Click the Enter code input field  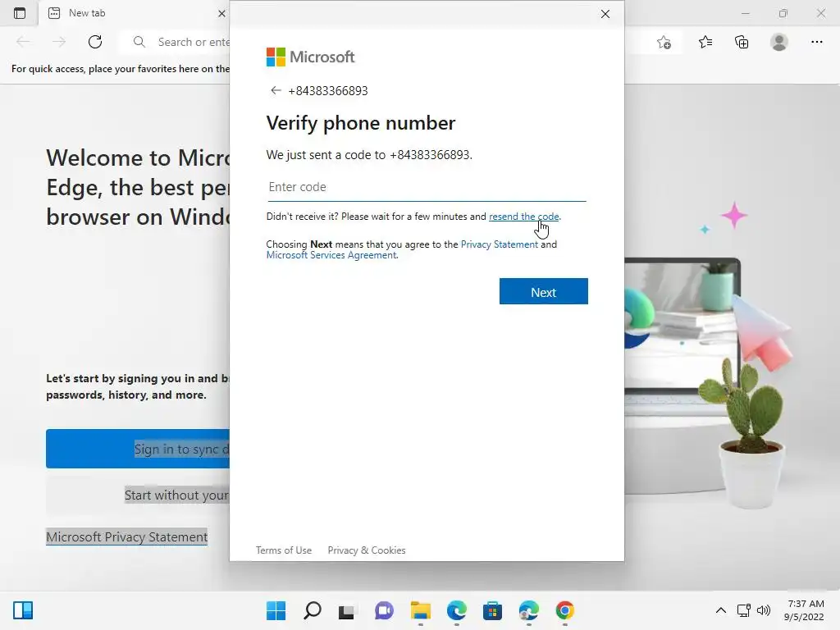pyautogui.click(x=427, y=187)
